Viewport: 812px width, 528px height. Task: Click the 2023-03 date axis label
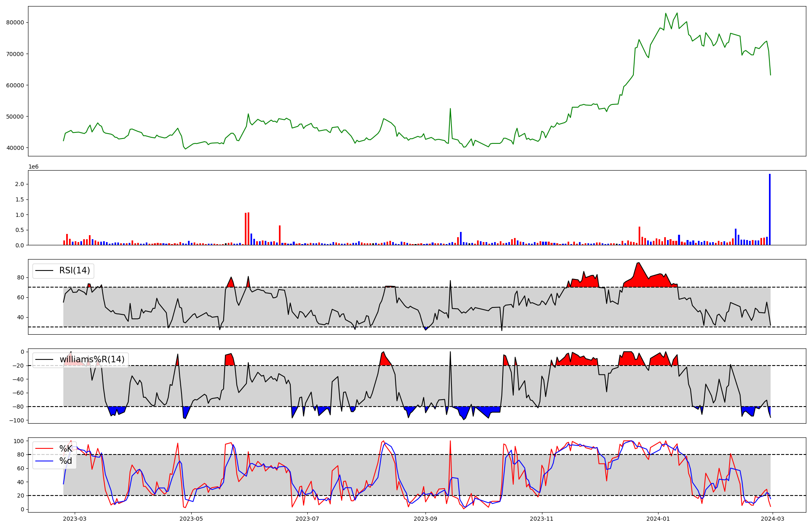[75, 519]
